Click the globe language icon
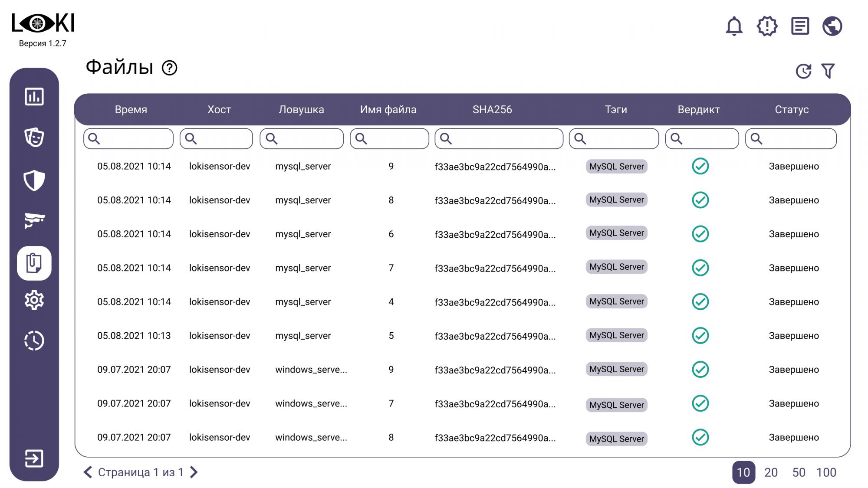Image resolution: width=868 pixels, height=488 pixels. [x=832, y=26]
